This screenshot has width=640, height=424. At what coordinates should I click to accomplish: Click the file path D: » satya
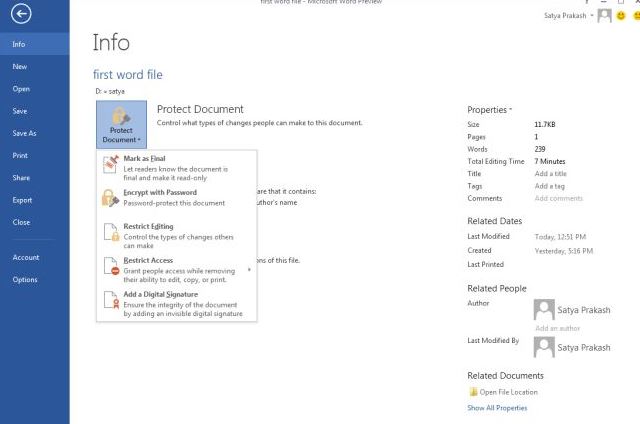pos(110,91)
